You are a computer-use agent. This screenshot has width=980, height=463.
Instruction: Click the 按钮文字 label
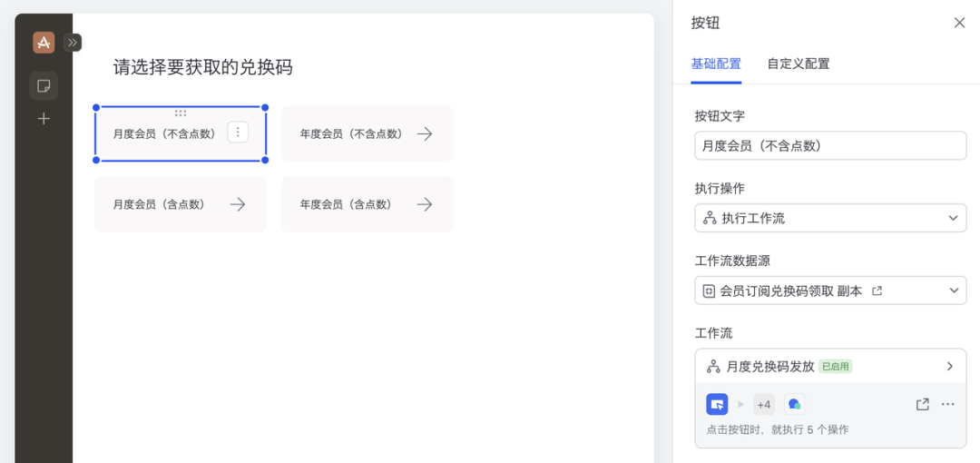720,116
